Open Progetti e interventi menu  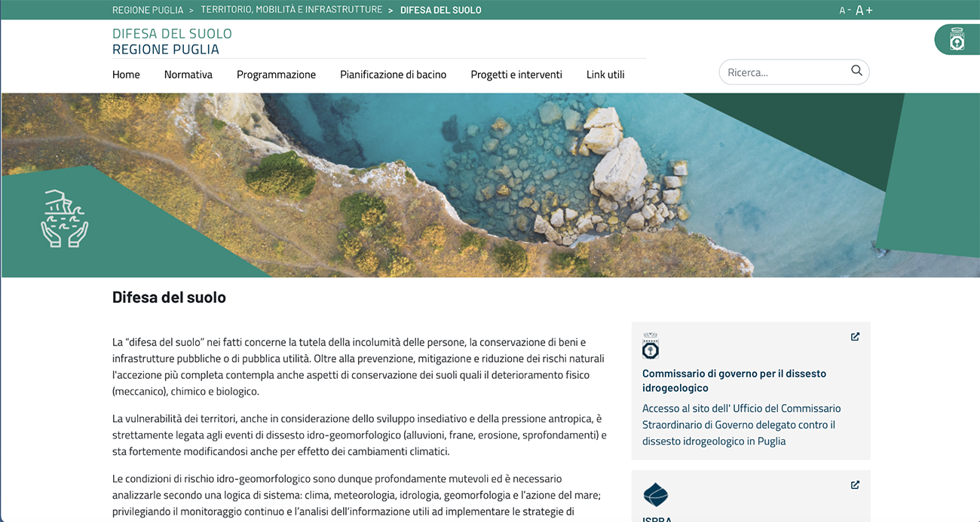coord(516,75)
